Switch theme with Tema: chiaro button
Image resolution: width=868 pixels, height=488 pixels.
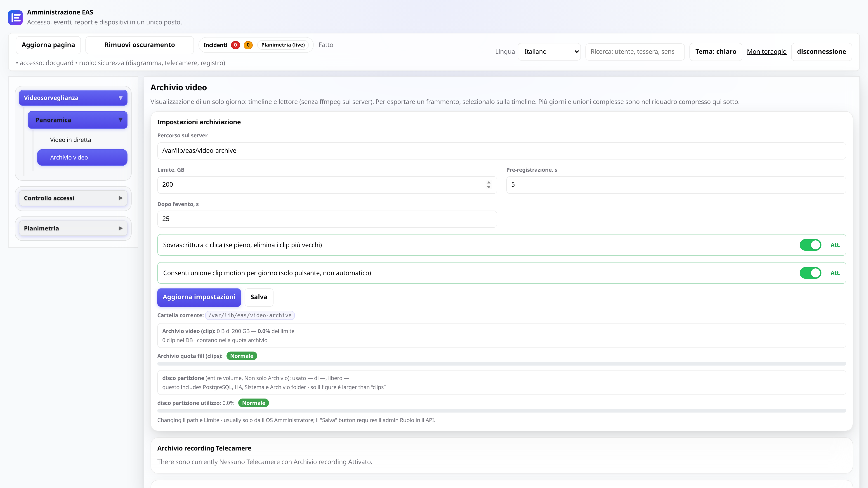pyautogui.click(x=716, y=52)
